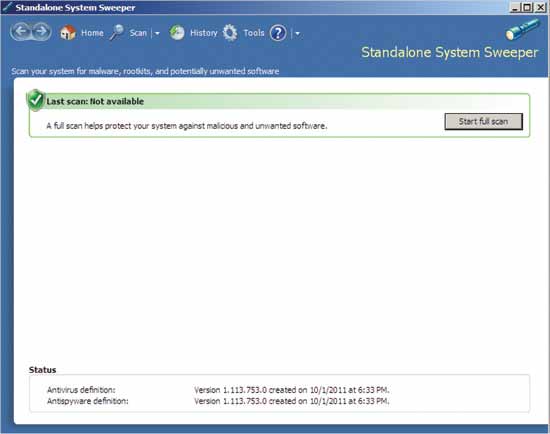Click the Tools gear icon
This screenshot has height=434, width=550.
(x=230, y=33)
